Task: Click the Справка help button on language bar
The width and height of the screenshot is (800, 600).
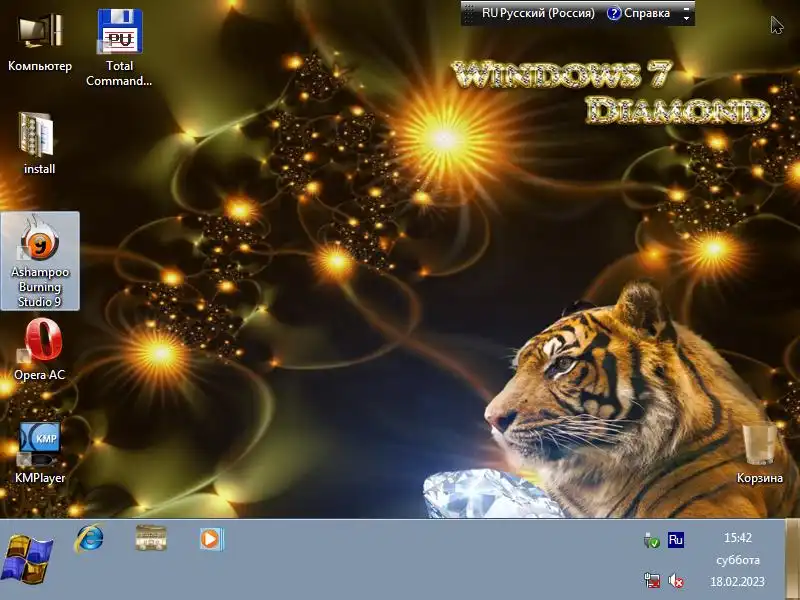Action: tap(638, 13)
